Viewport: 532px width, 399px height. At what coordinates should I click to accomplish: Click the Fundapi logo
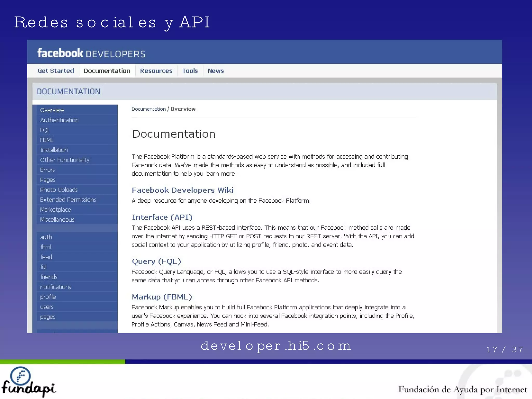pos(29,382)
